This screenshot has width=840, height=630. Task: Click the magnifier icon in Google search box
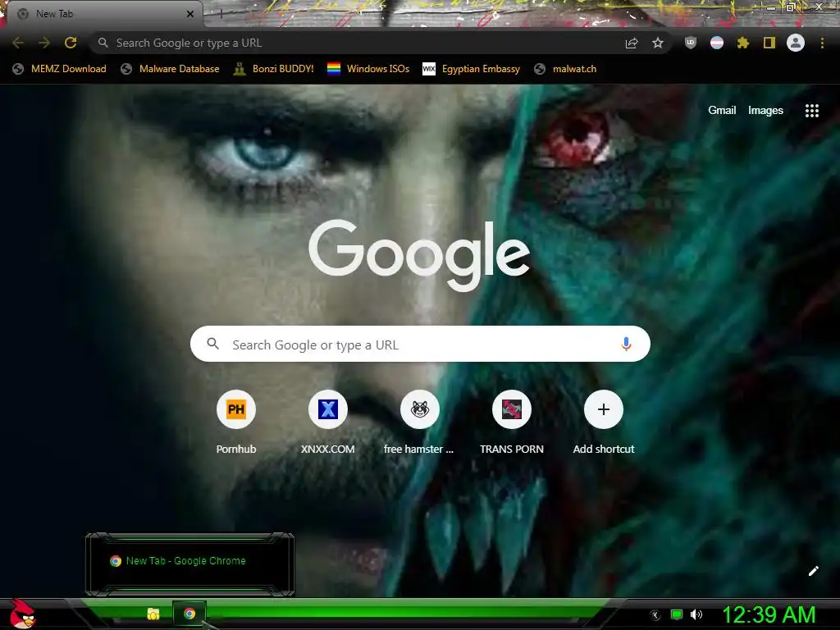pos(212,344)
